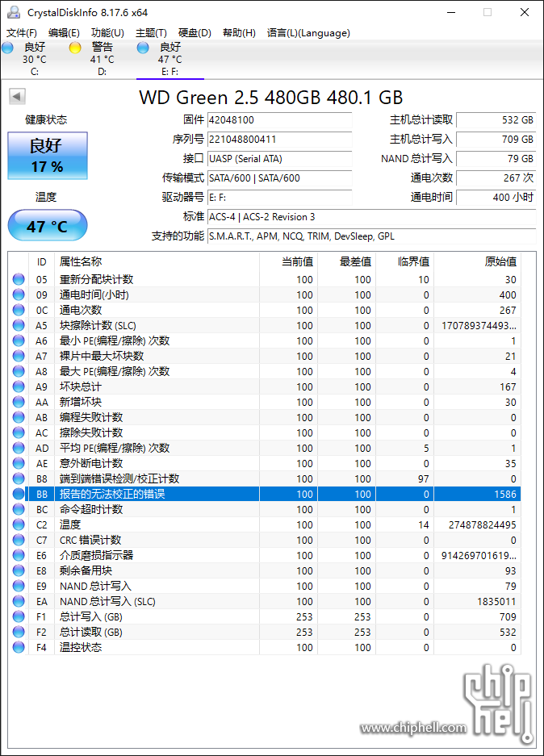Click the 通电次数 value 267 次

pos(496,178)
